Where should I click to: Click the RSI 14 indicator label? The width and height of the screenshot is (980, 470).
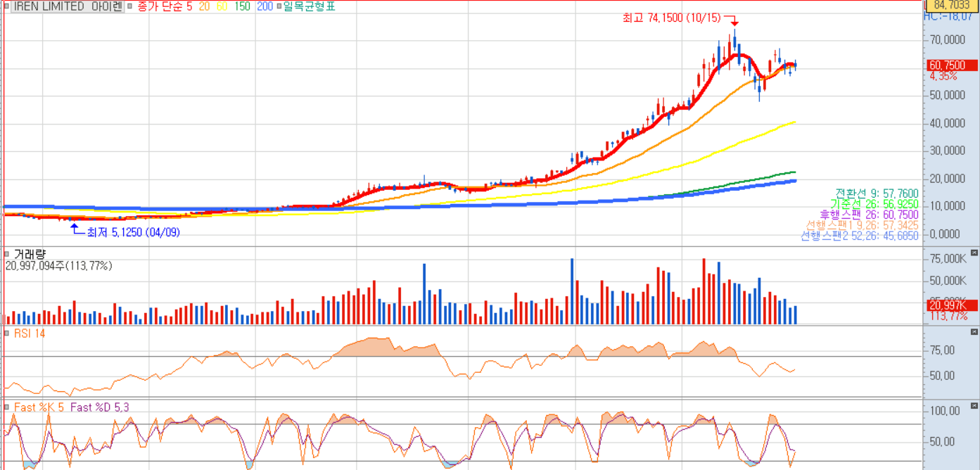coord(30,333)
